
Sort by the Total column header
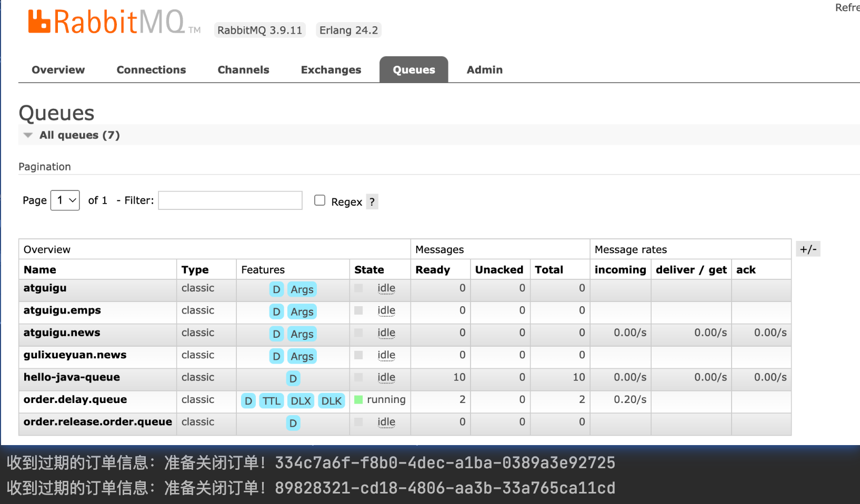pyautogui.click(x=549, y=270)
